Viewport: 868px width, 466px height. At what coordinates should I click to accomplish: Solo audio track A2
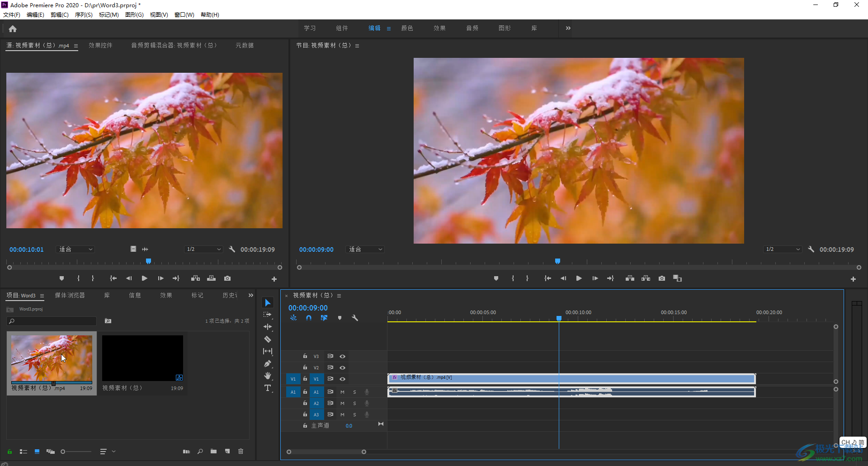[354, 403]
